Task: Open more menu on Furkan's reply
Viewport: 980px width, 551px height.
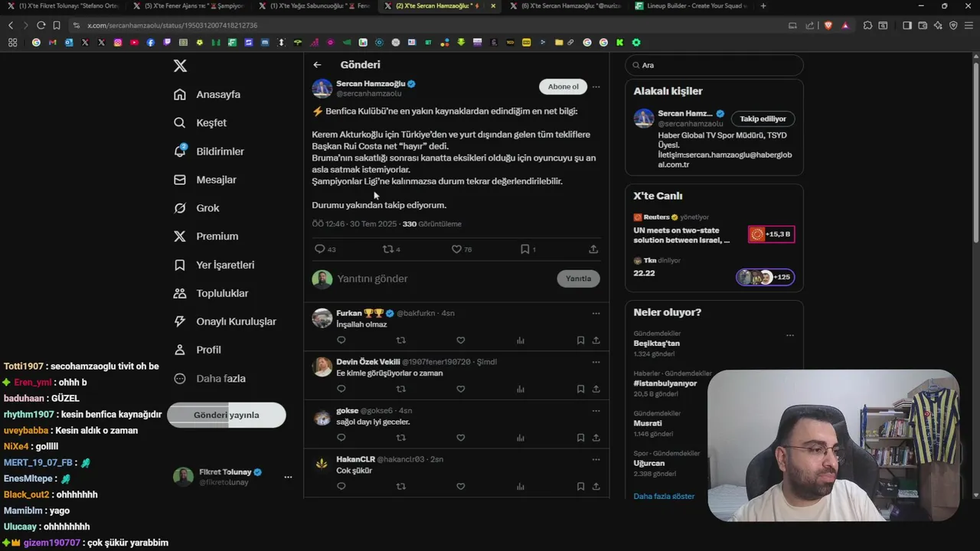Action: click(596, 313)
